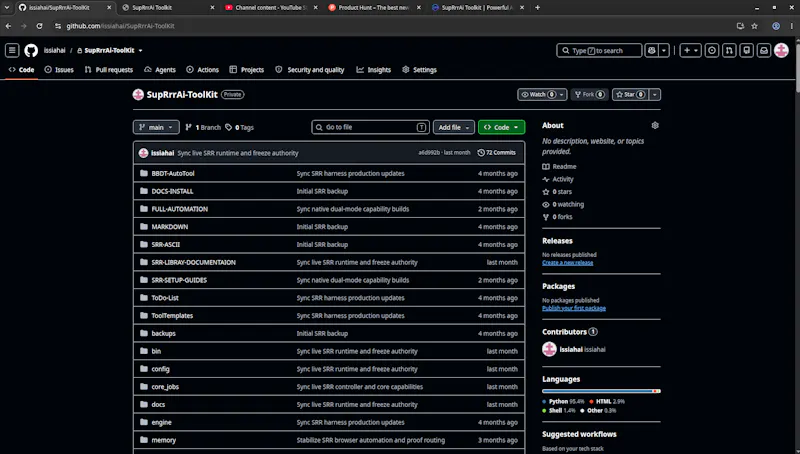Go to GitHub homepage via Octocat logo

coord(31,50)
